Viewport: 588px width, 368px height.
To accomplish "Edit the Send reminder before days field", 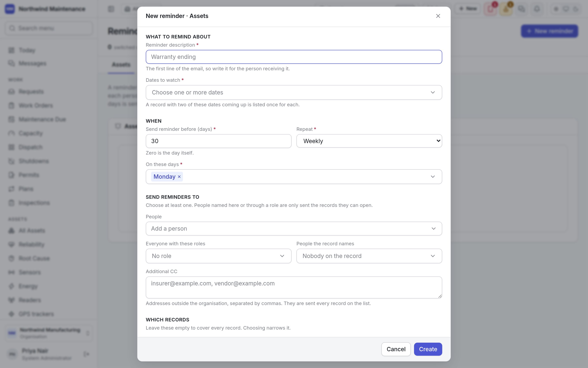I will tap(218, 141).
